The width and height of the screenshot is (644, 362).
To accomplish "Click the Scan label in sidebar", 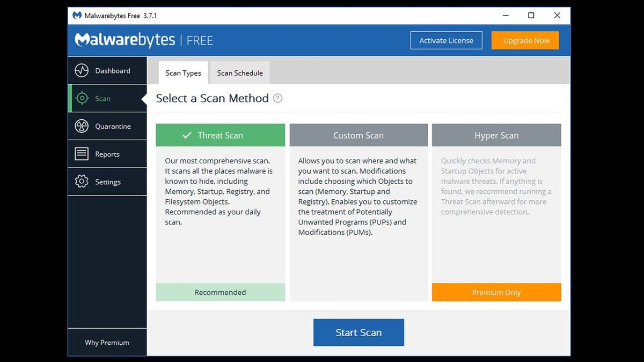I will pyautogui.click(x=103, y=98).
